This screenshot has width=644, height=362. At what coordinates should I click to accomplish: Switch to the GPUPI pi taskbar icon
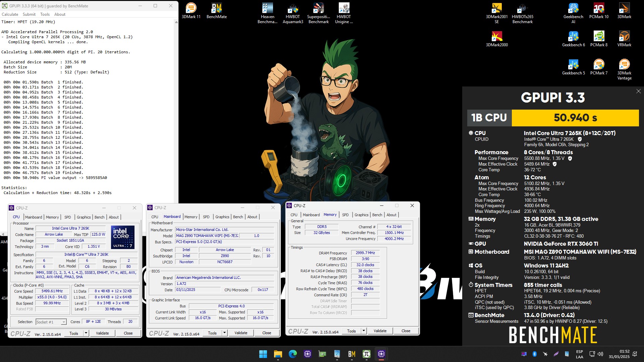tap(366, 354)
